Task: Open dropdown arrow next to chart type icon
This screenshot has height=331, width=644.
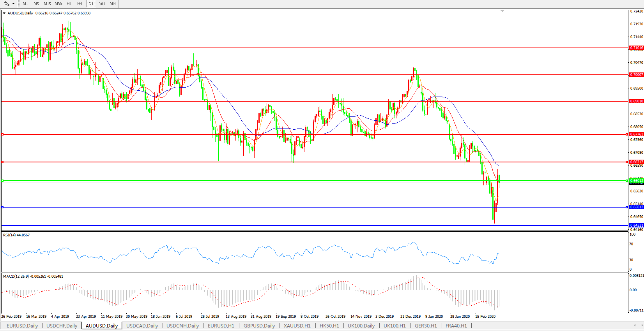Action: tap(14, 4)
